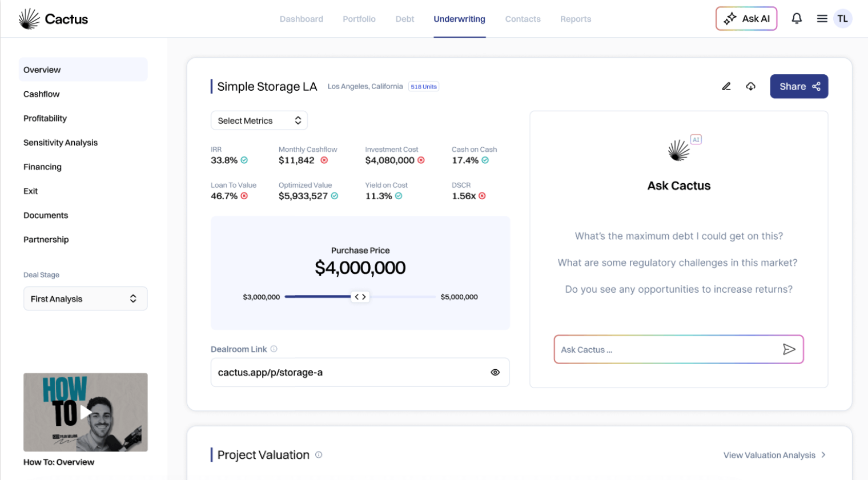Click the Share button
The width and height of the screenshot is (868, 480).
coord(798,87)
